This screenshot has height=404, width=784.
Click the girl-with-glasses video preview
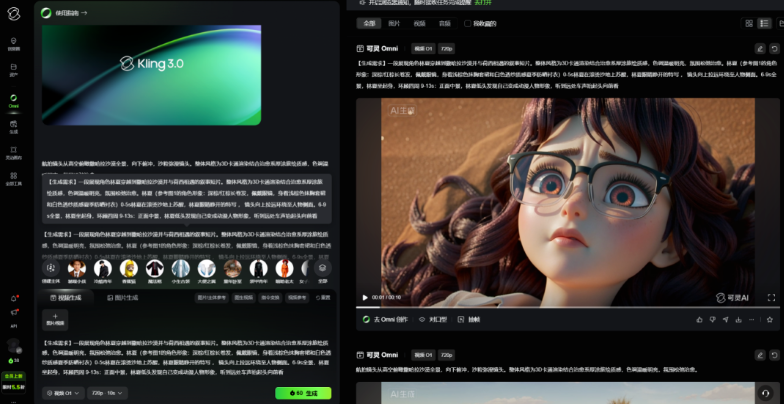[x=568, y=202]
